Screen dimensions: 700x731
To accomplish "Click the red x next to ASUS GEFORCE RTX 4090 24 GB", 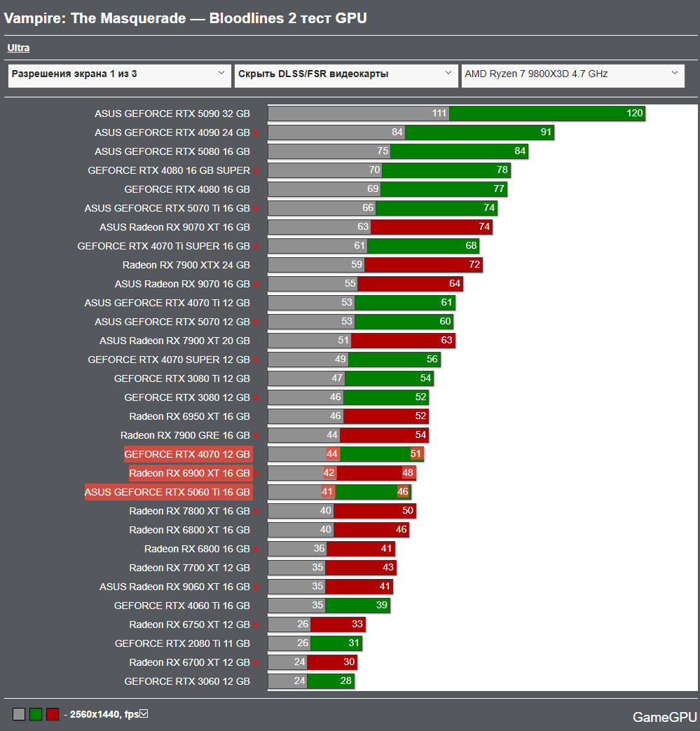I will tap(256, 133).
